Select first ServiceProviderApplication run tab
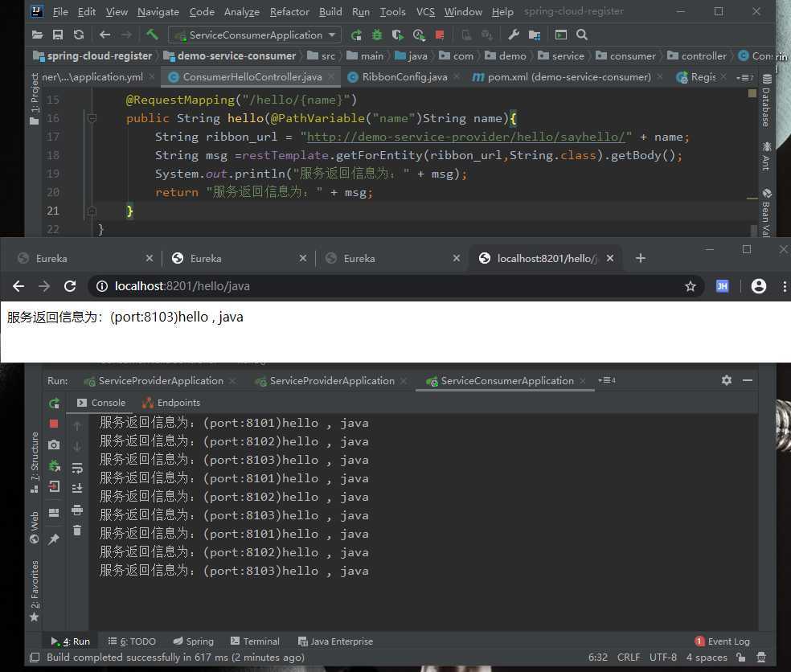Image resolution: width=791 pixels, height=672 pixels. point(159,381)
